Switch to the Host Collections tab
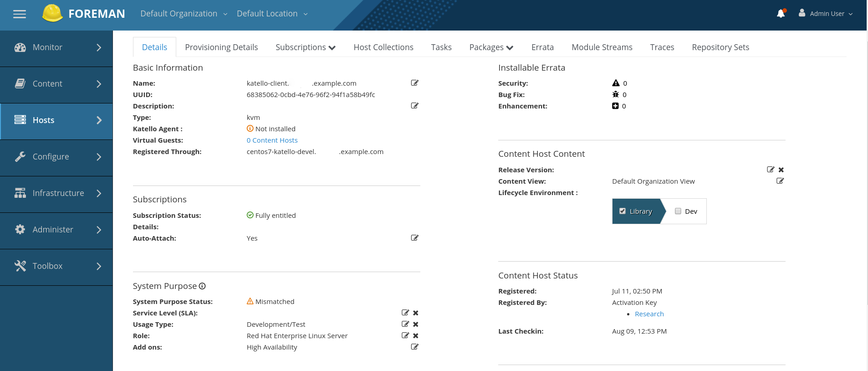 383,47
